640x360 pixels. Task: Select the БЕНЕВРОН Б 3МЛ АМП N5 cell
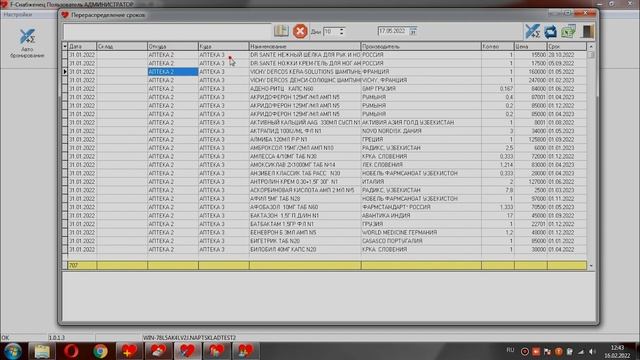click(305, 233)
